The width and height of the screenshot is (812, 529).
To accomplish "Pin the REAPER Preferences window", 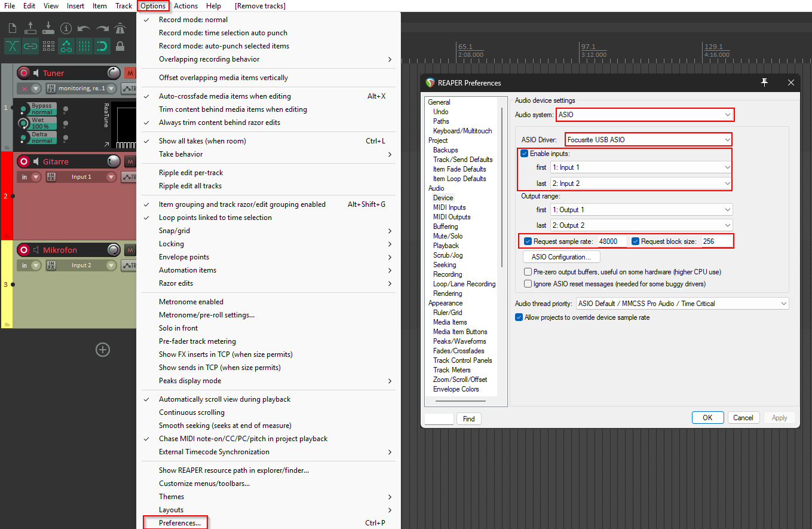I will tap(764, 82).
